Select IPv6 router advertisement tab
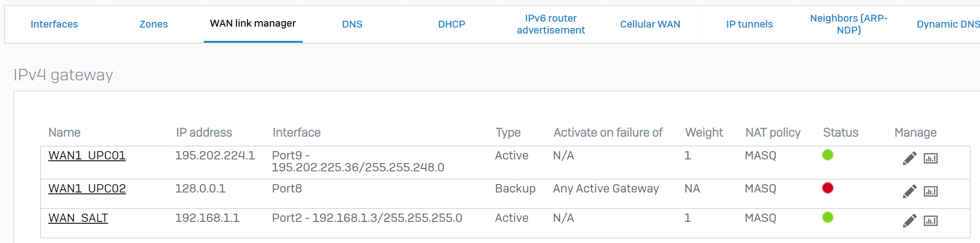 [x=551, y=24]
